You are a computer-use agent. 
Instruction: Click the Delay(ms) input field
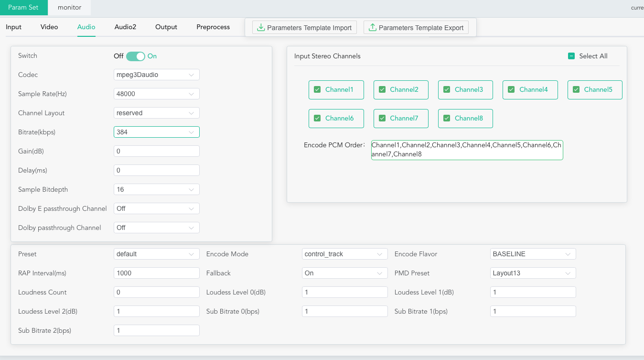[157, 170]
